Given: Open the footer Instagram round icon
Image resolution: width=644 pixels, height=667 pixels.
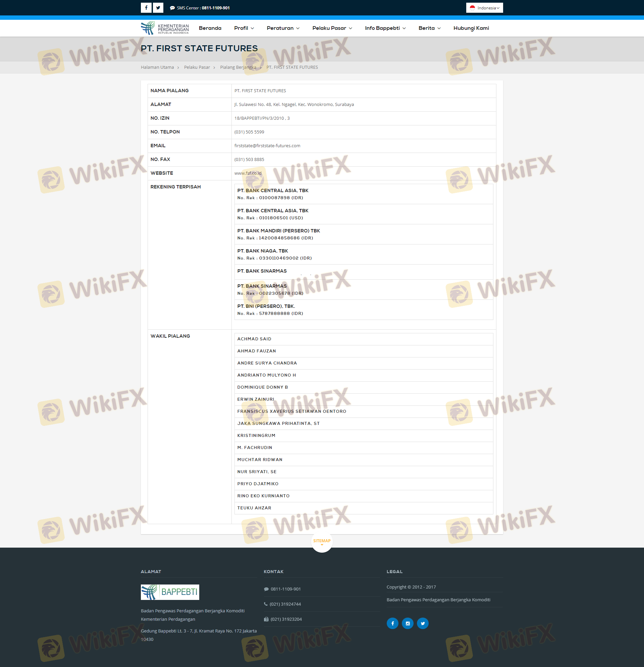Looking at the screenshot, I should (x=408, y=623).
